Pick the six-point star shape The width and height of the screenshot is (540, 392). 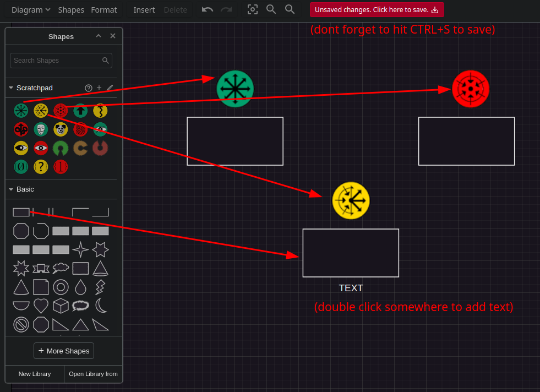pos(100,249)
